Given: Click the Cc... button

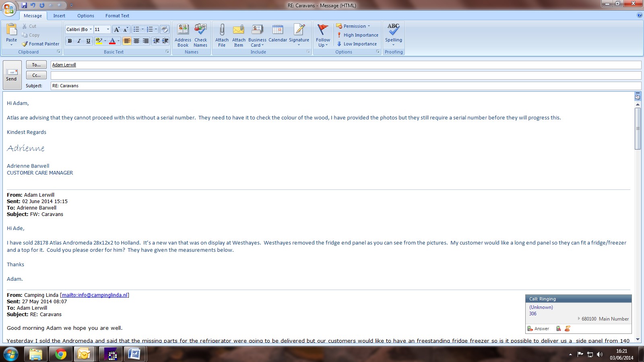Looking at the screenshot, I should pyautogui.click(x=36, y=75).
